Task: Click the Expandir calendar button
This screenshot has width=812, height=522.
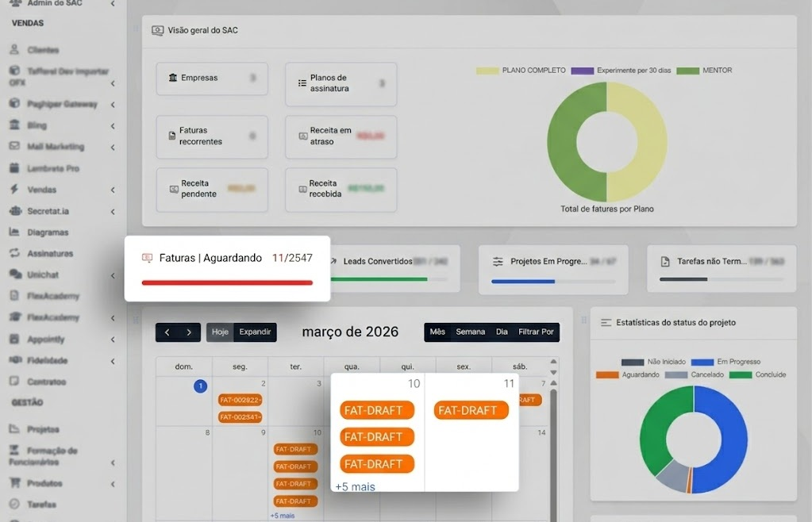Action: tap(254, 332)
